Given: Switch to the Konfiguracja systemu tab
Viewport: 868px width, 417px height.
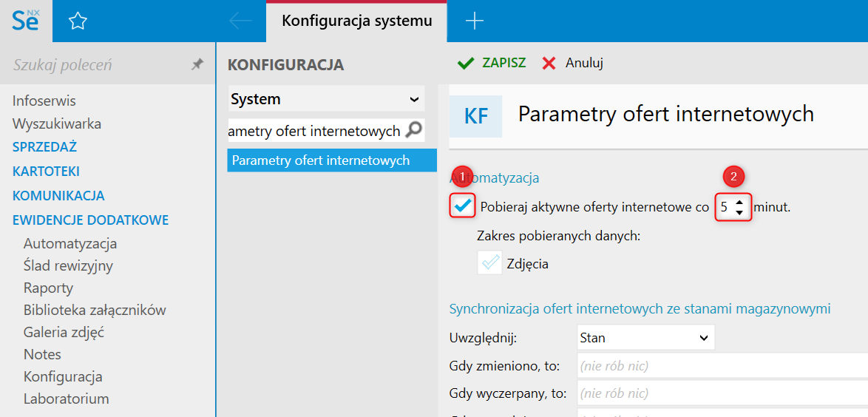Looking at the screenshot, I should [356, 21].
